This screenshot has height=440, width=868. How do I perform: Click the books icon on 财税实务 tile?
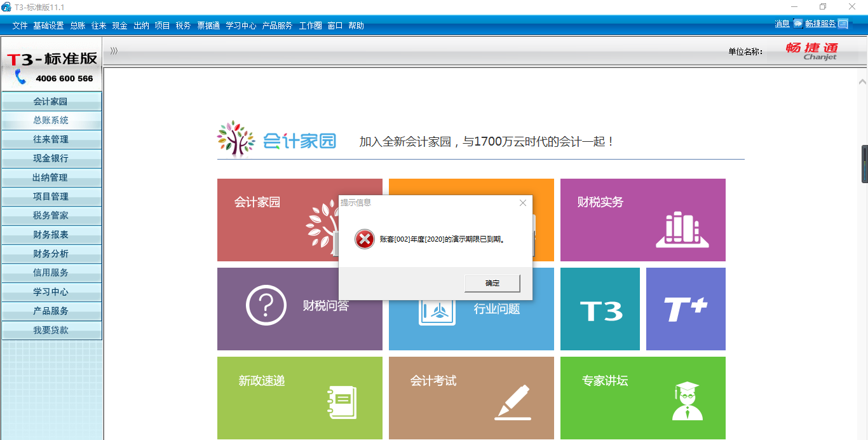pos(682,229)
